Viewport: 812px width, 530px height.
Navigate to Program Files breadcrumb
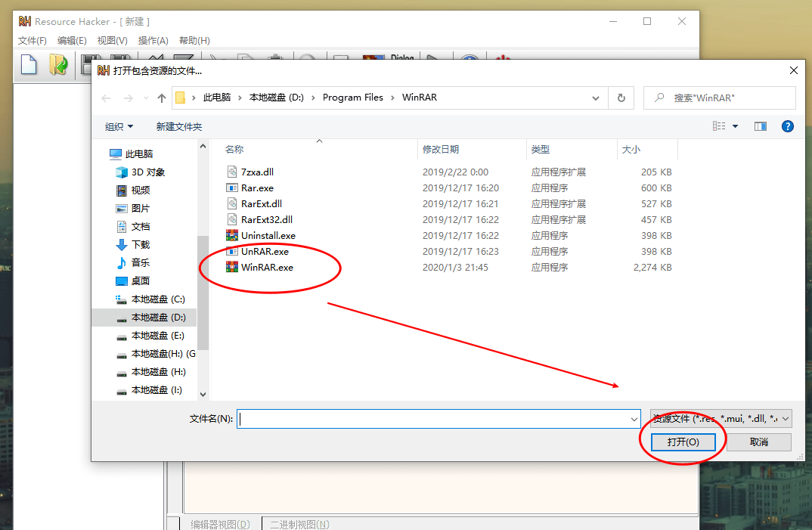point(352,98)
